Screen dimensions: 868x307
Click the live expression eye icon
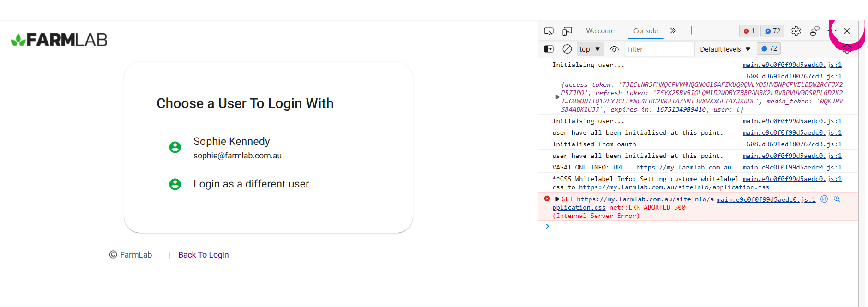coord(614,49)
